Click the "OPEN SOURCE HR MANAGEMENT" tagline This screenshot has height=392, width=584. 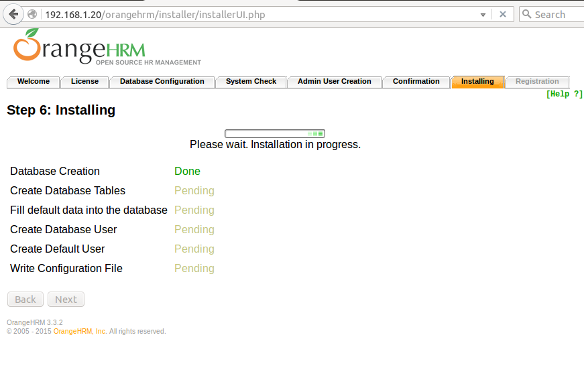(148, 62)
